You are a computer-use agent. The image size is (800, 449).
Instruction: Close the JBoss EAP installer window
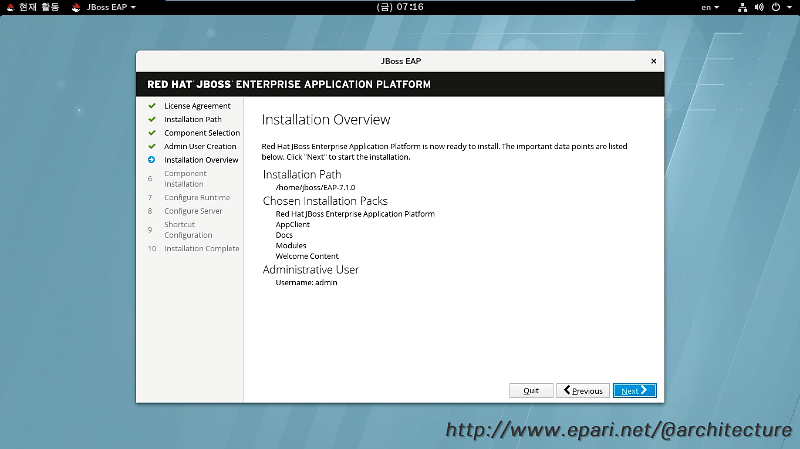pos(654,61)
